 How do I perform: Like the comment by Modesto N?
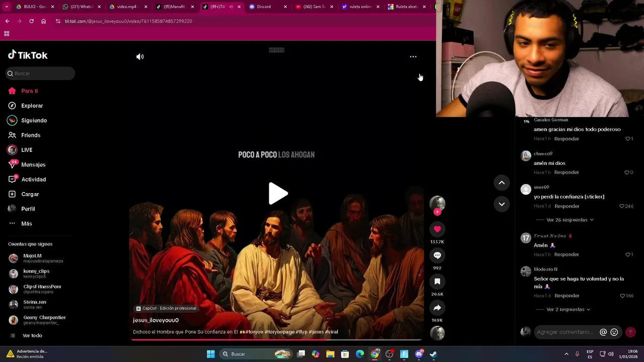pos(622,296)
